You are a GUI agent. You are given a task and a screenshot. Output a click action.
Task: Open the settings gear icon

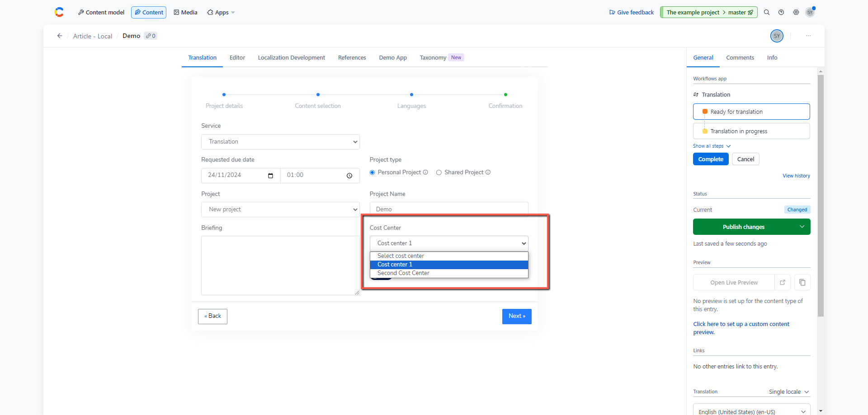point(796,12)
